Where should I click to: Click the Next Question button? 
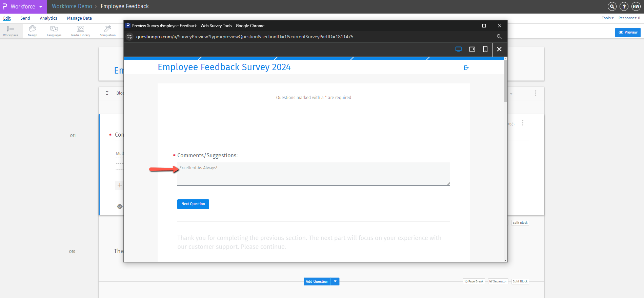point(193,204)
